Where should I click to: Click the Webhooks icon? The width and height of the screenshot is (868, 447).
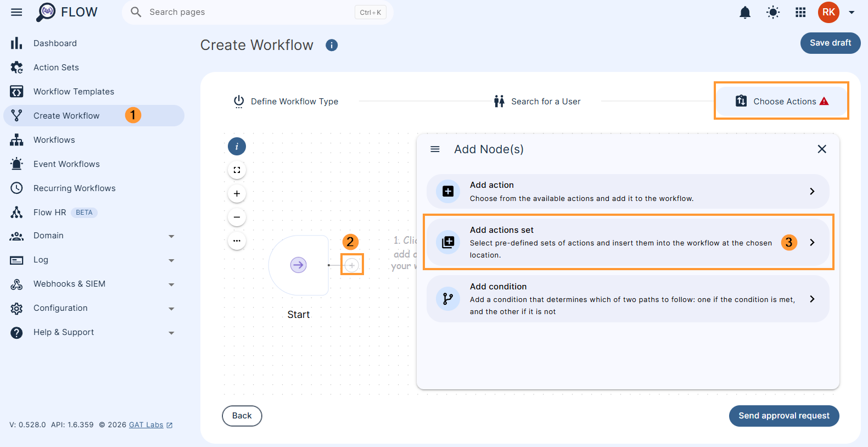(x=16, y=284)
